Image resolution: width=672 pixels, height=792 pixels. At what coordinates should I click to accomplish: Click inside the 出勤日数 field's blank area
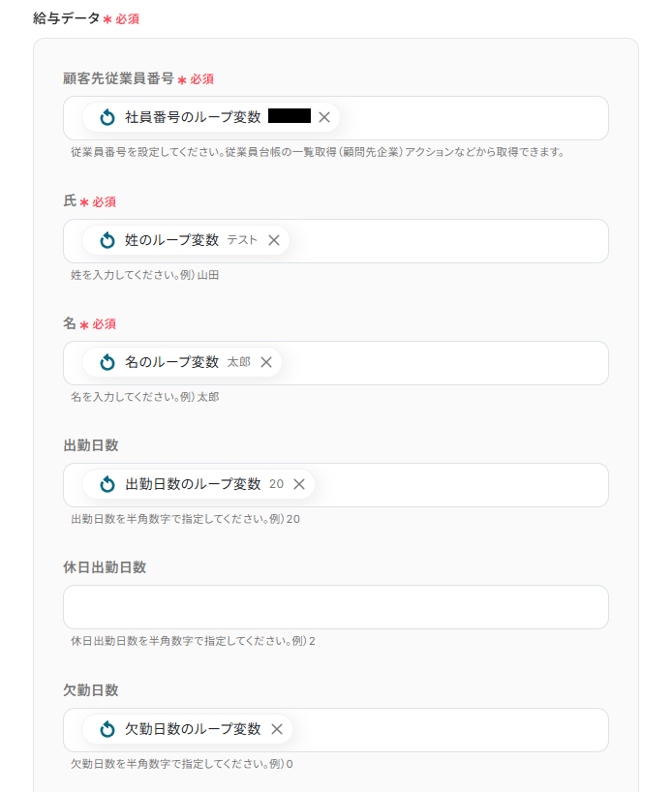(460, 484)
